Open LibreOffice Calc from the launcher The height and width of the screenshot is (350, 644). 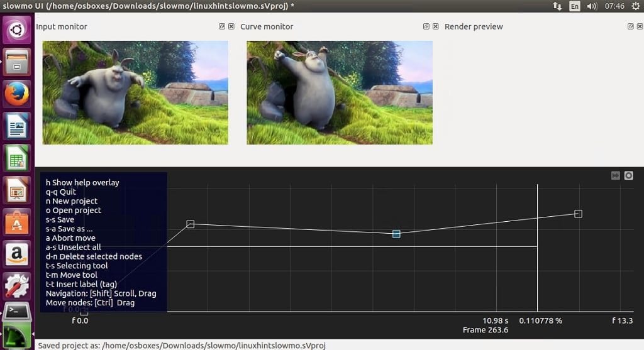tap(17, 158)
